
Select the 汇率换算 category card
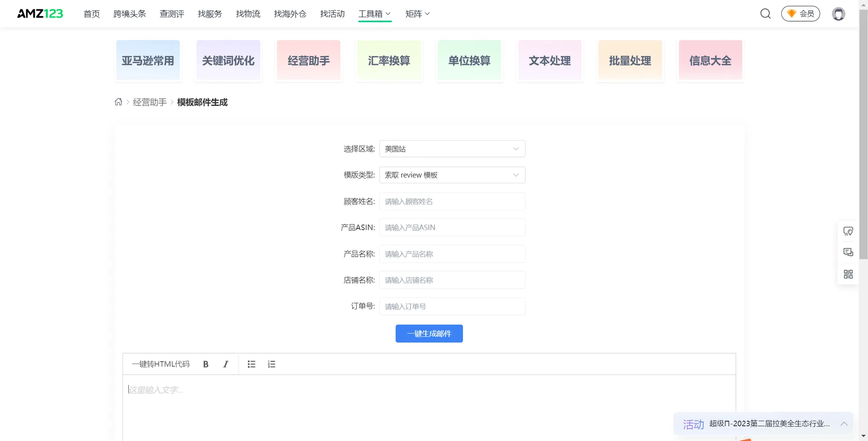389,60
